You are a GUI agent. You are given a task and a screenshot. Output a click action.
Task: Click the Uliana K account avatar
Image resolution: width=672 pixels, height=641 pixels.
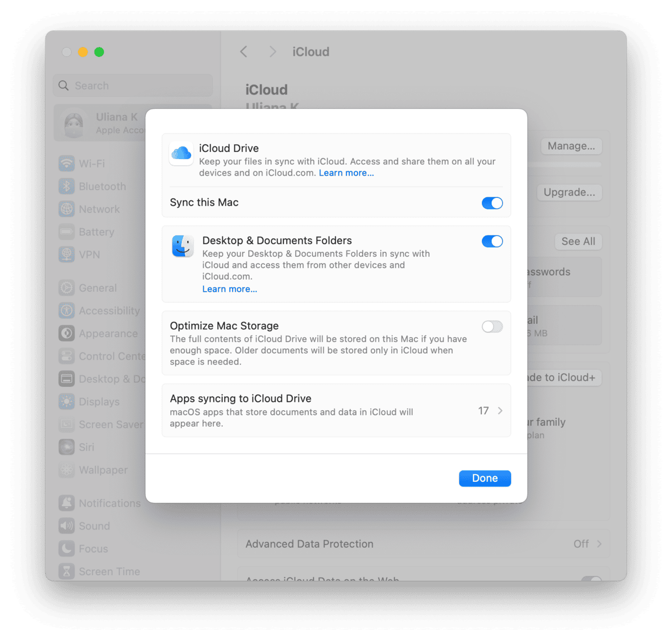coord(74,124)
